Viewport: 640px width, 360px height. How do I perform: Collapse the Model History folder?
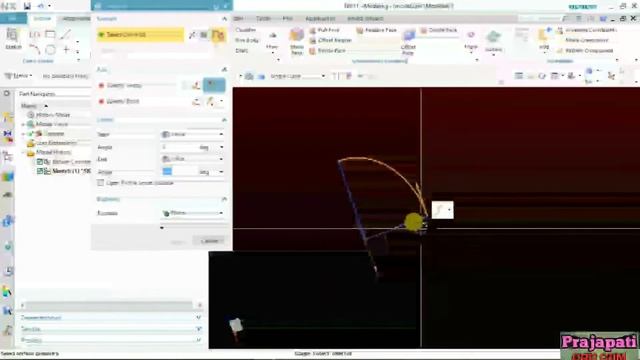pos(23,153)
